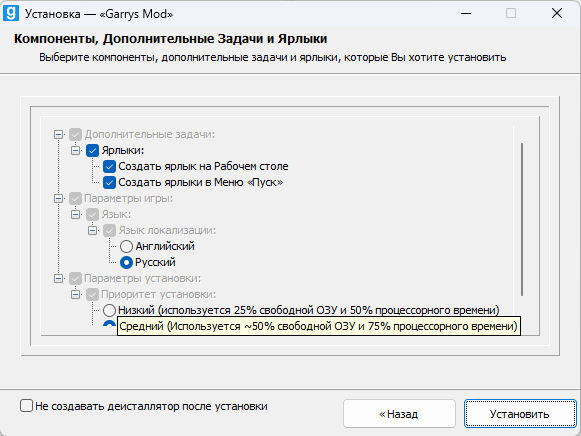This screenshot has width=581, height=436.
Task: Collapse the Язык локализации tree node
Action: point(93,230)
